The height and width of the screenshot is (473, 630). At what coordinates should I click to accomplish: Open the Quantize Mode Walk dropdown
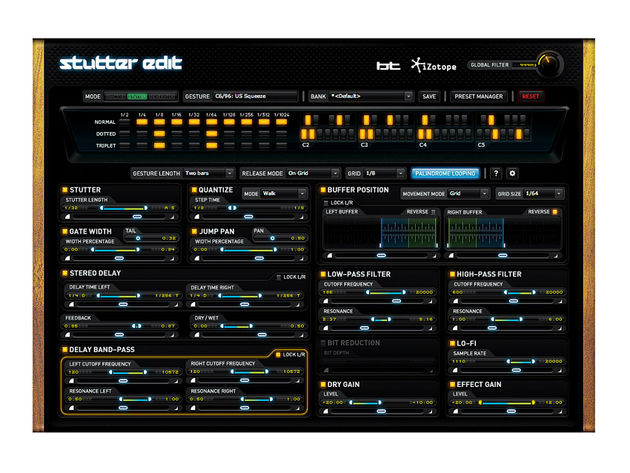tap(284, 193)
